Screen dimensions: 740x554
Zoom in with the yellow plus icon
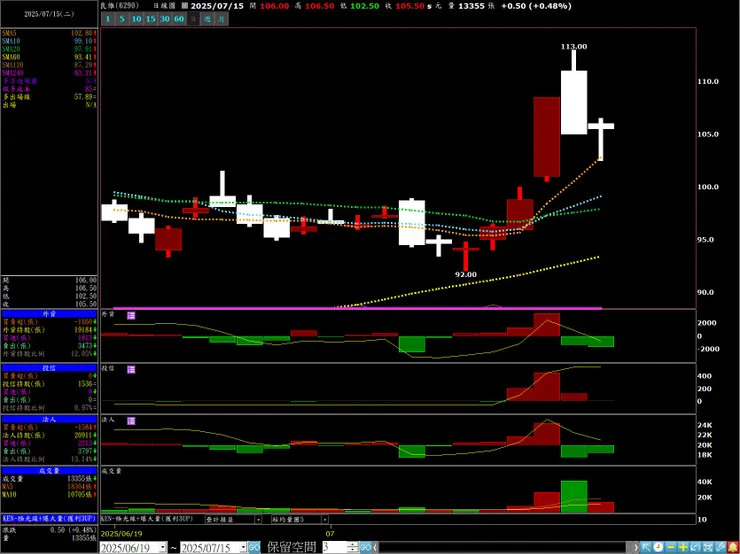coord(683,547)
